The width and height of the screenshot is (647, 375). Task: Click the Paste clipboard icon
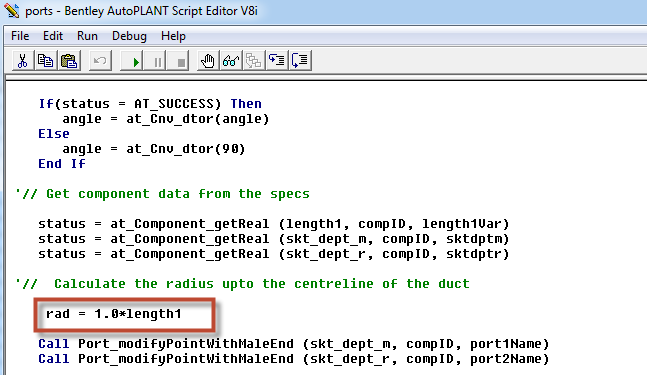pyautogui.click(x=69, y=61)
